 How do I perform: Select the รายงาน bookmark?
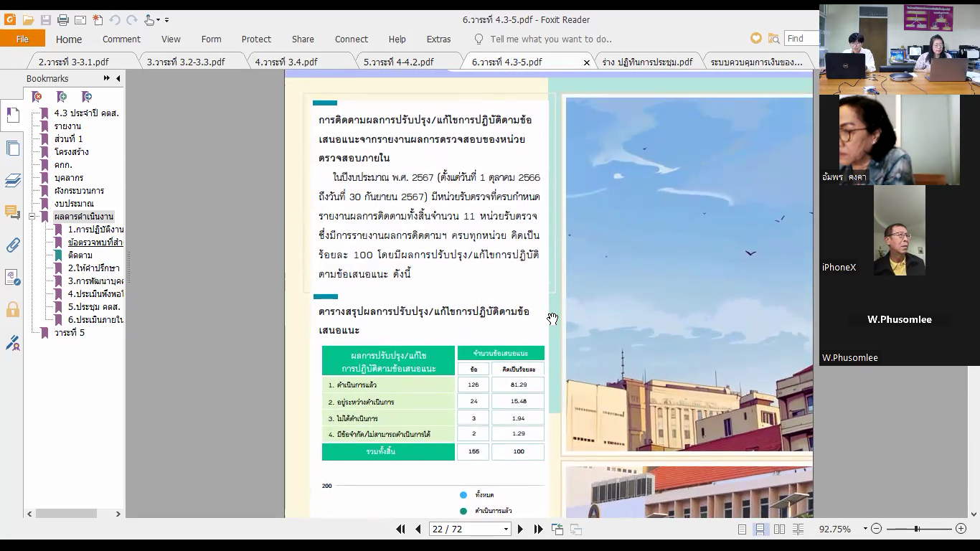67,126
